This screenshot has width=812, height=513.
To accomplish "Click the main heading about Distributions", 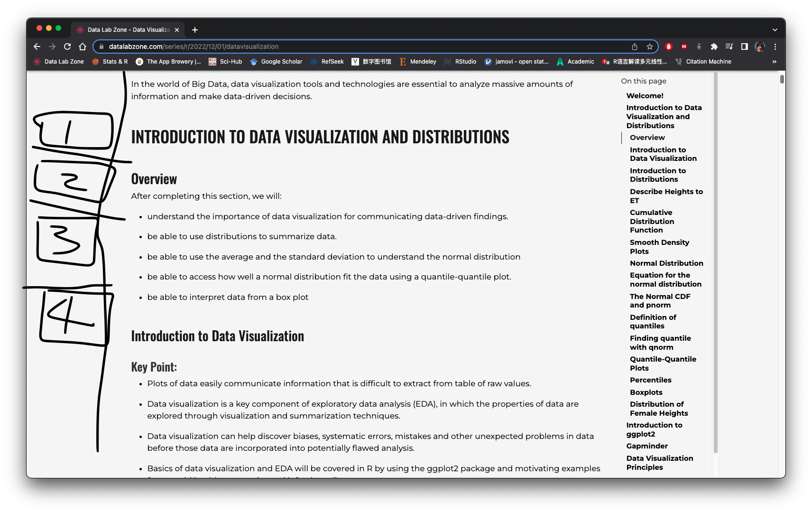I will 320,137.
